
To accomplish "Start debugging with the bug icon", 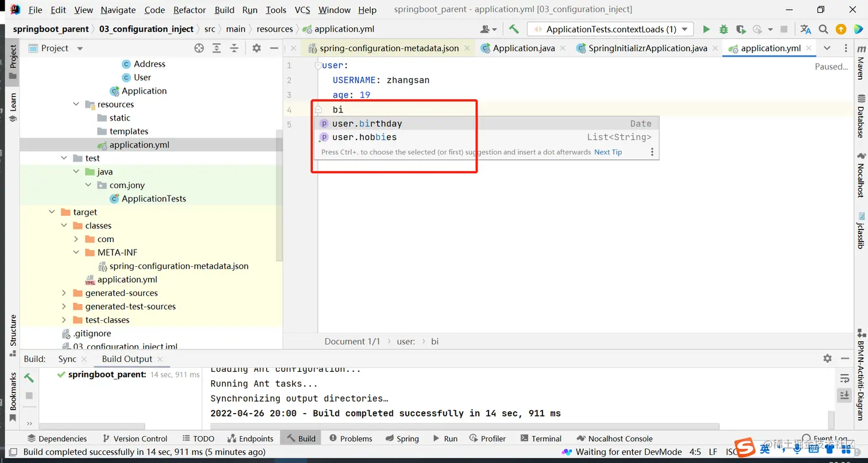I will tap(723, 29).
